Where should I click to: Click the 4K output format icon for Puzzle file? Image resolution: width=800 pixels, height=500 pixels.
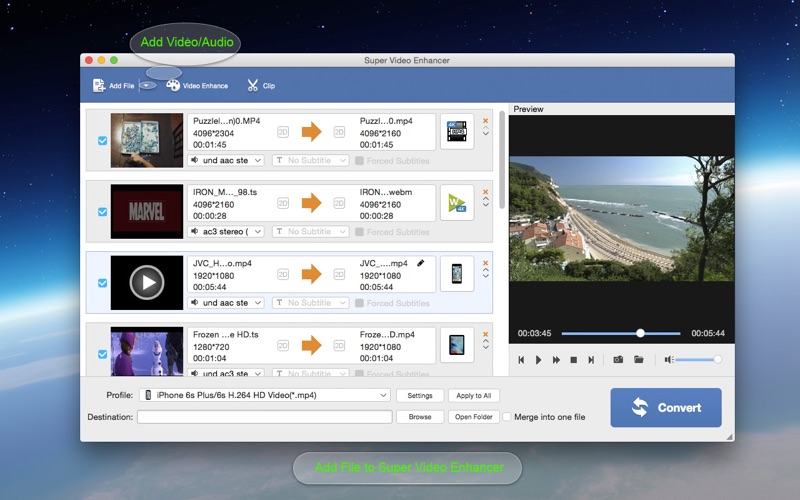[x=456, y=132]
